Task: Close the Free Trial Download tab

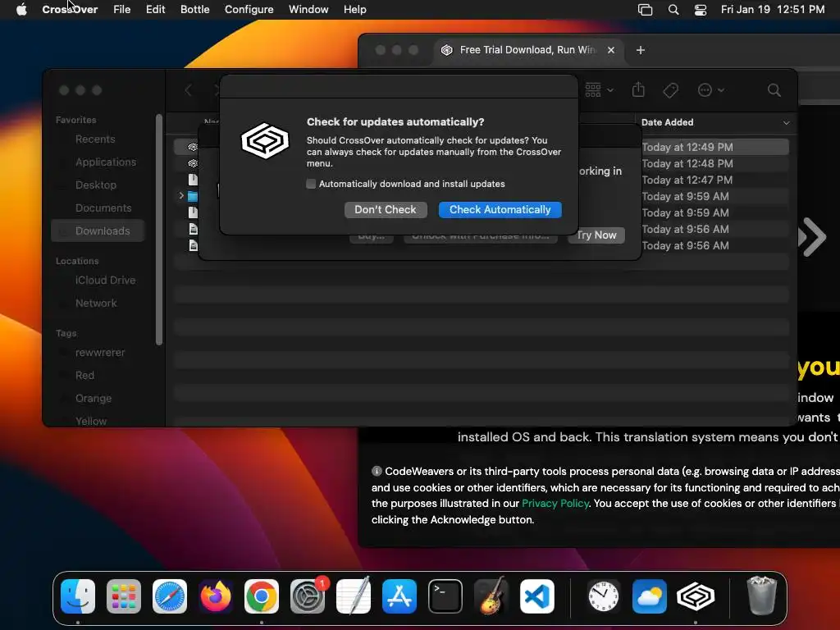Action: [610, 50]
